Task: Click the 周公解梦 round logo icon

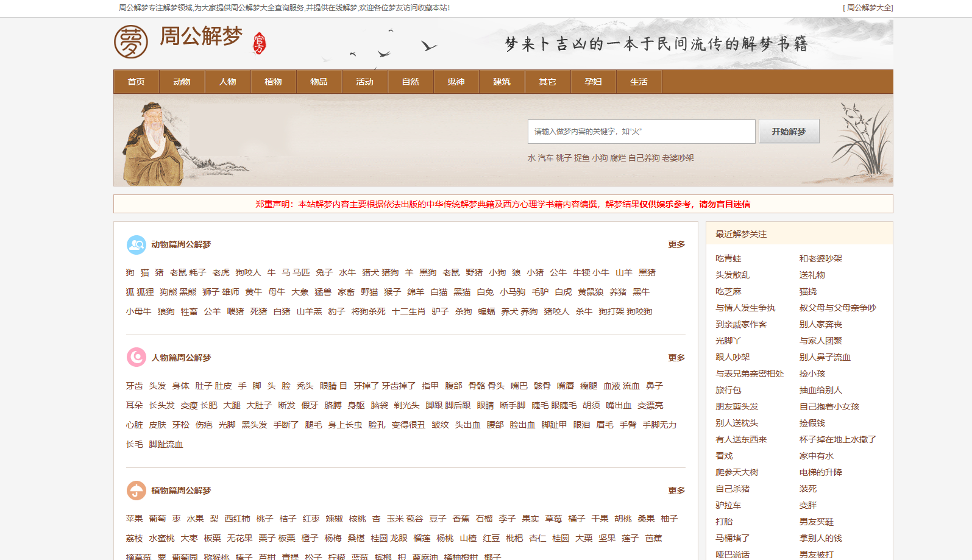Action: coord(130,42)
